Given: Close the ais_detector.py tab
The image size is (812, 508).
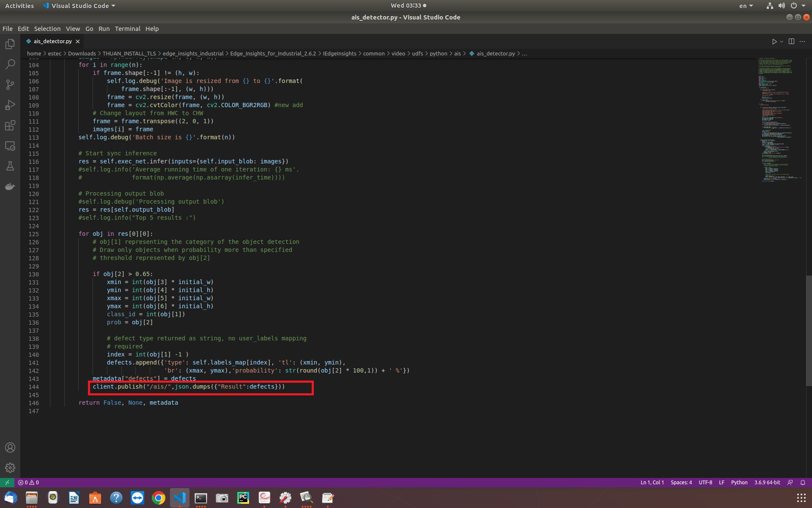Looking at the screenshot, I should pos(78,41).
